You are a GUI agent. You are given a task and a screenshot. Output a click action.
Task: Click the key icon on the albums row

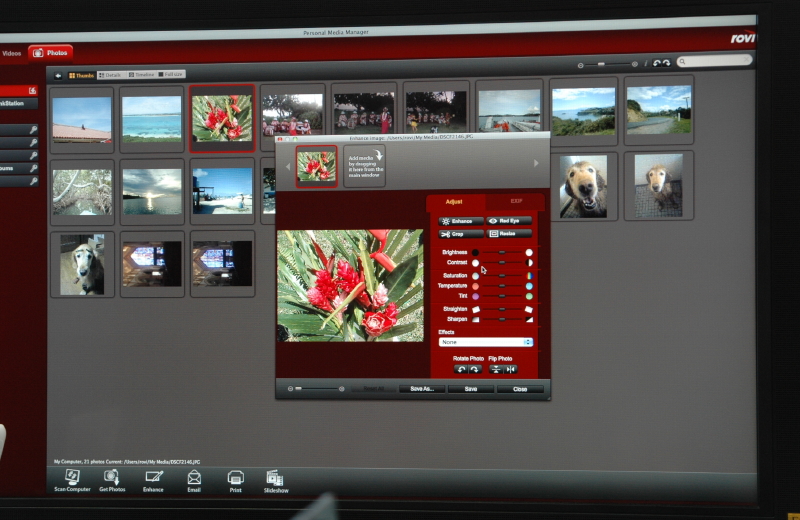(x=33, y=168)
